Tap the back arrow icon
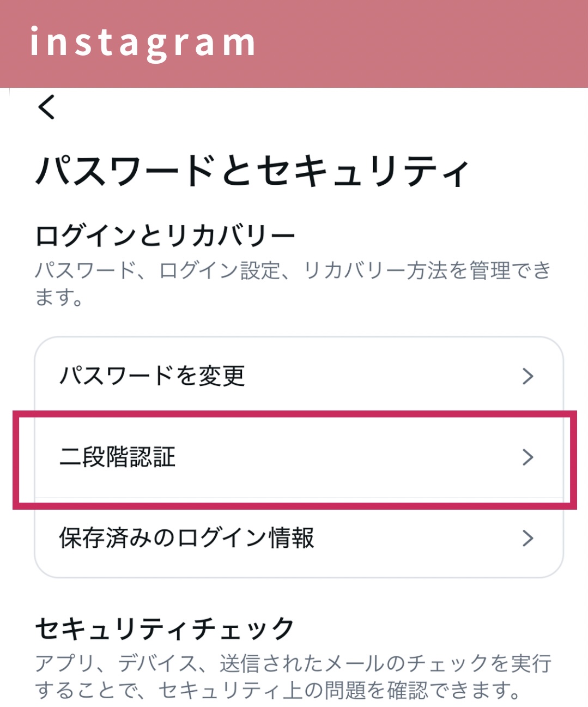The image size is (588, 707). (47, 106)
